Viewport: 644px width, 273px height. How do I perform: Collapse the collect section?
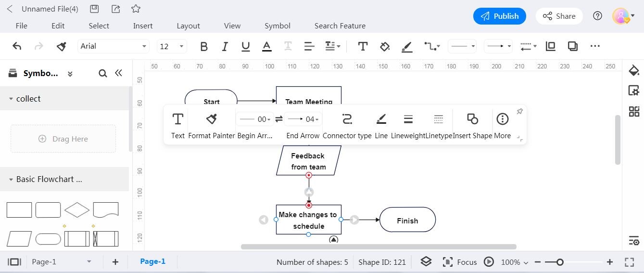(11, 99)
